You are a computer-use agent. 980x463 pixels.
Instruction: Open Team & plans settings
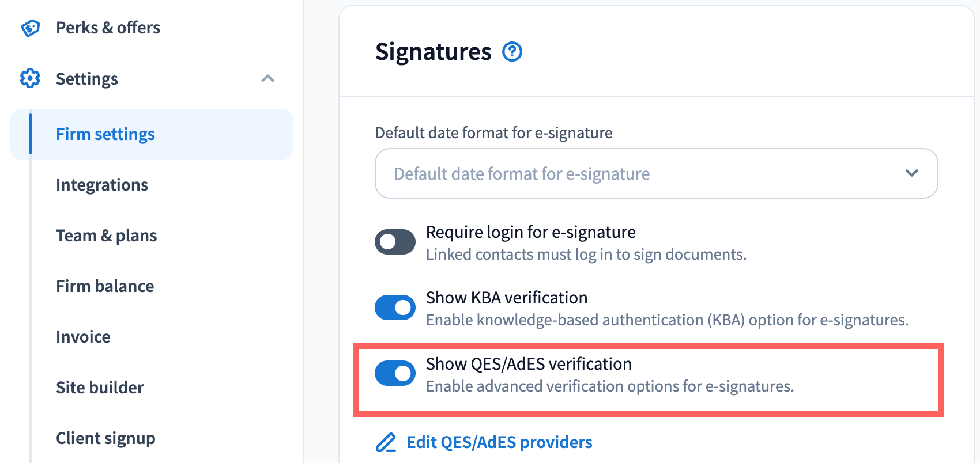(106, 236)
